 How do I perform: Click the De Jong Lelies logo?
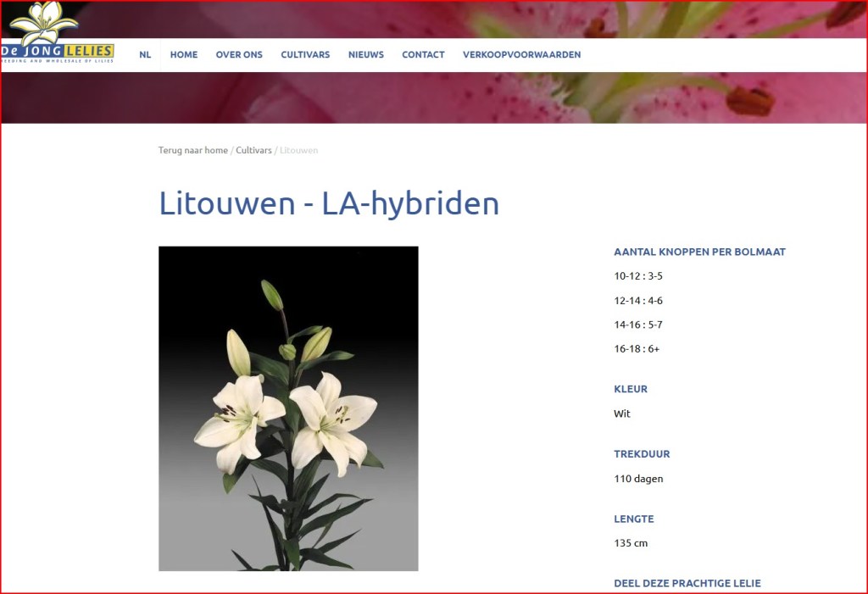[x=56, y=36]
